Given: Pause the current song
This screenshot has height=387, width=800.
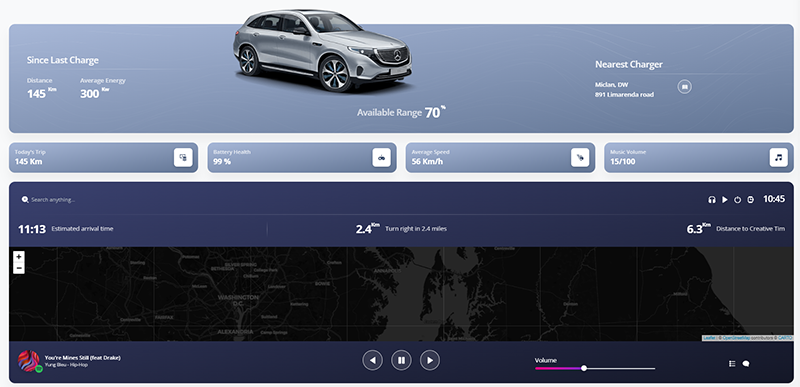Looking at the screenshot, I should 401,360.
